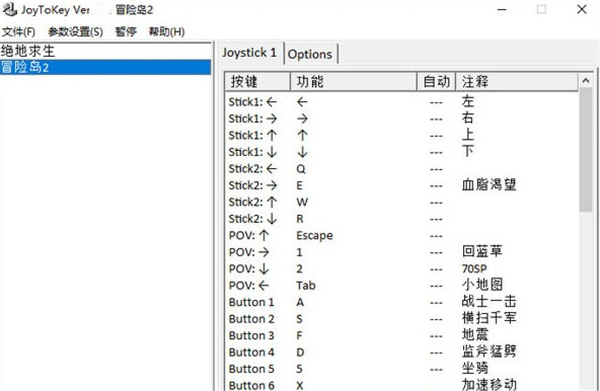Screen dimensions: 600x391
Task: Click the Escape function cell
Action: (x=315, y=236)
